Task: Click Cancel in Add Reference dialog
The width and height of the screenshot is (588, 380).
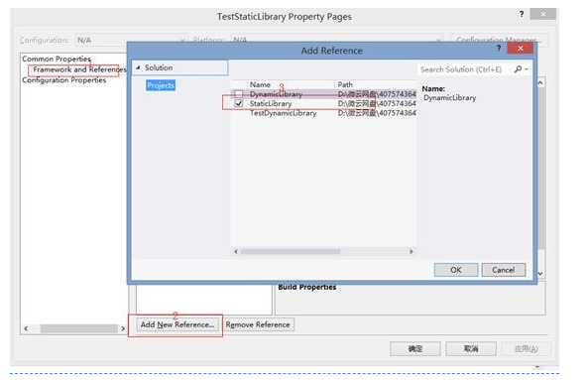Action: click(504, 270)
